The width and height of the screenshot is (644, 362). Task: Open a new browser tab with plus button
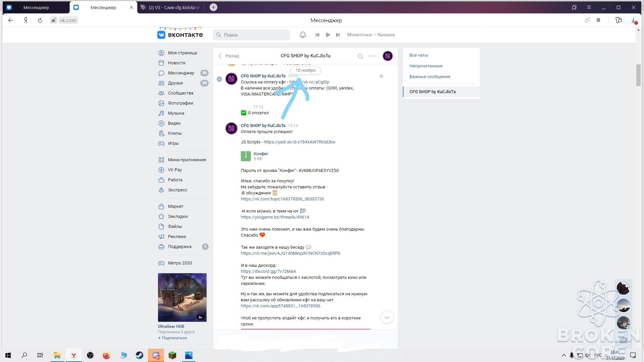[x=213, y=7]
